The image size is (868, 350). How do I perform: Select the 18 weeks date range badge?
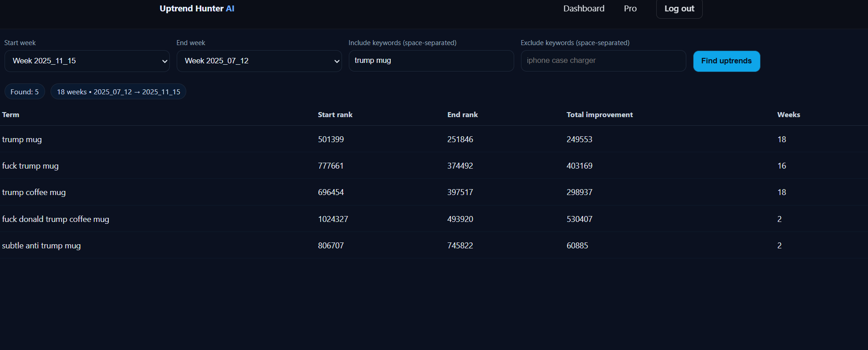pyautogui.click(x=118, y=92)
